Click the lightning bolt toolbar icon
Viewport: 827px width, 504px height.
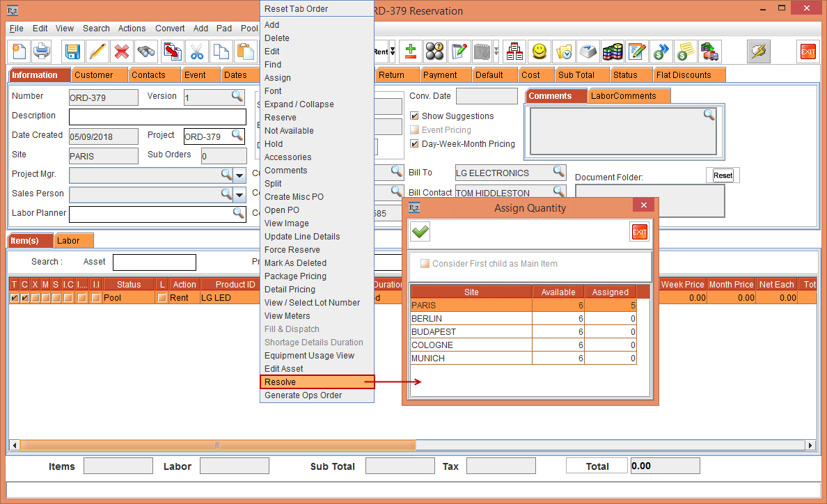coord(758,52)
